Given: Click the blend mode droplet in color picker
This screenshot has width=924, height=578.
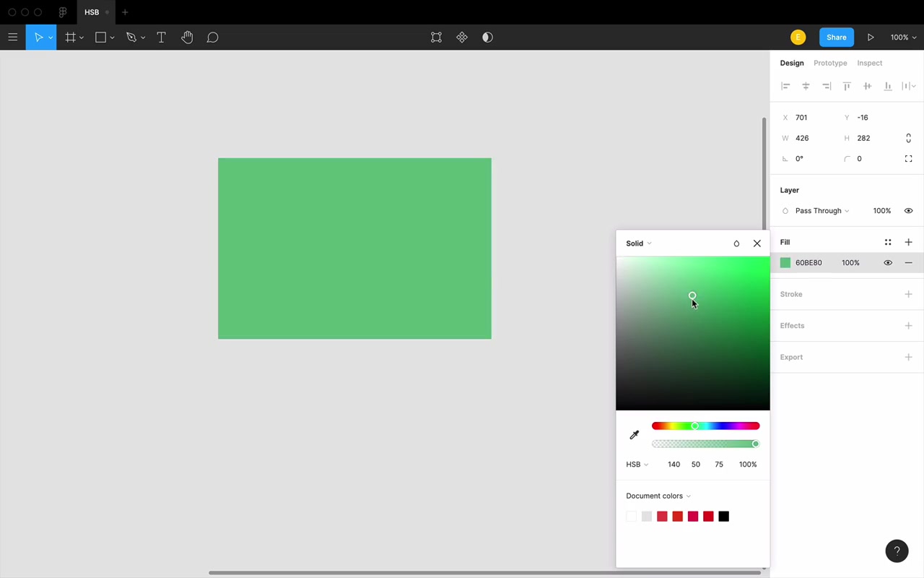Looking at the screenshot, I should 736,243.
